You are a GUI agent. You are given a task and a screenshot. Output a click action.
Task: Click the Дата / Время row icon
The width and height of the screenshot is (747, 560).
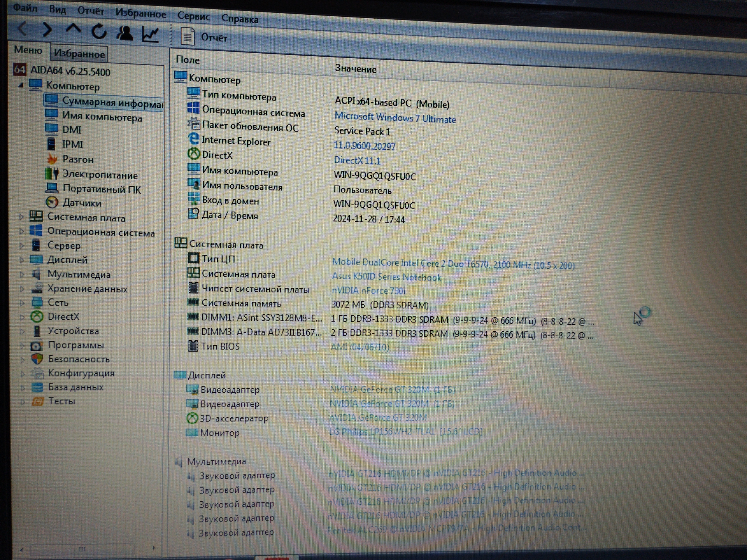pos(193,213)
